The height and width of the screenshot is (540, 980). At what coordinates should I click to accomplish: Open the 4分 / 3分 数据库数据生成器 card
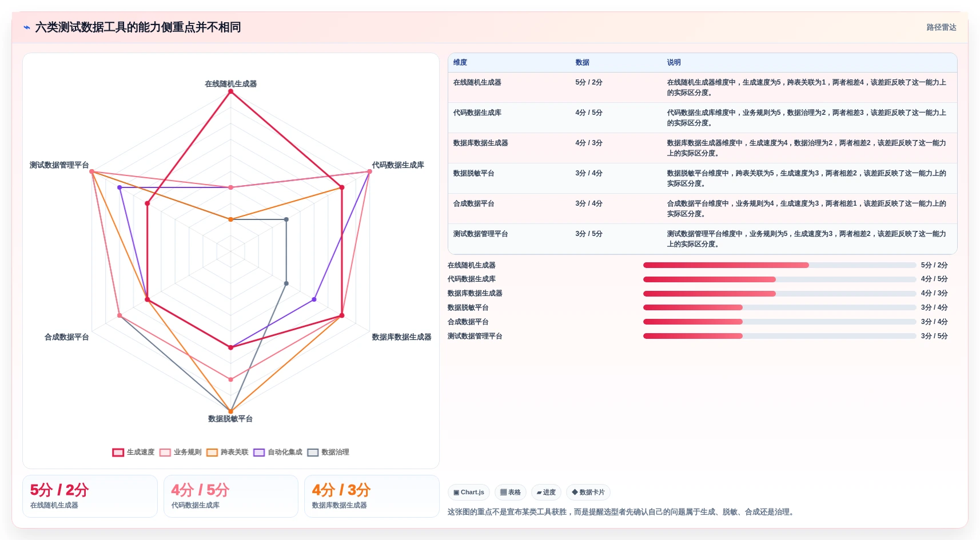(x=372, y=496)
